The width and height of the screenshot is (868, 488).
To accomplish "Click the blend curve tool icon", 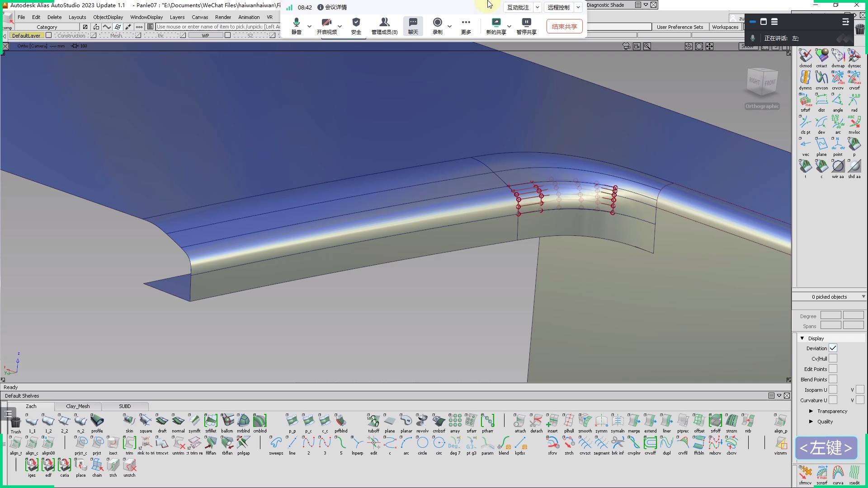I will tap(504, 443).
